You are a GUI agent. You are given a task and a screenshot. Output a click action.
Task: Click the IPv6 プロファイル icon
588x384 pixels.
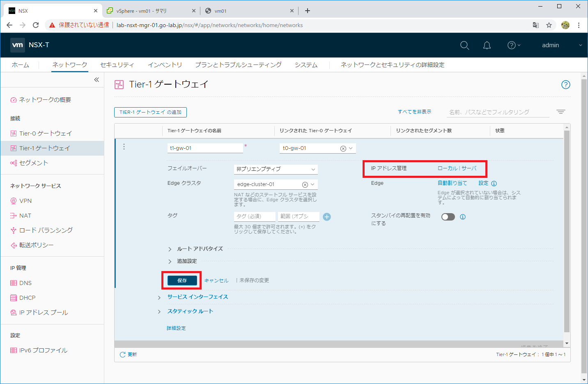pos(14,350)
